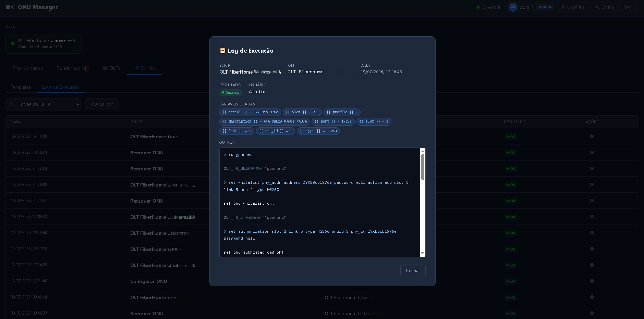View log for 17/07/2026, 21:23:57 row
This screenshot has height=319, width=644.
click(x=592, y=201)
